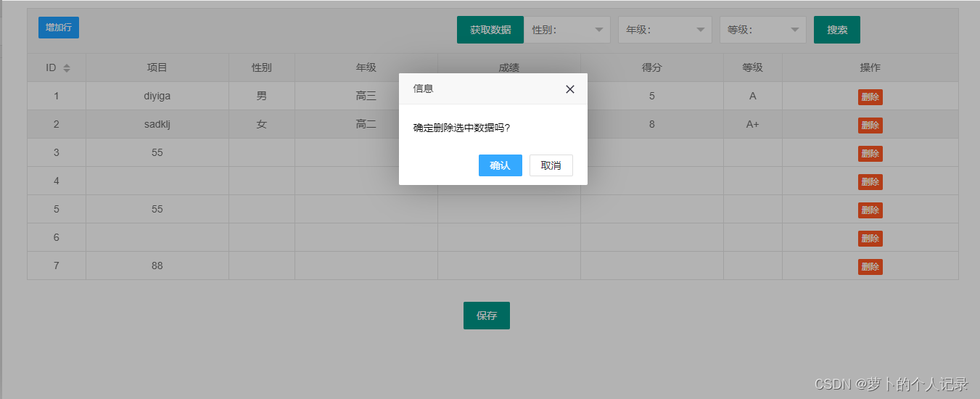
Task: Click the 得分 column header
Action: [x=652, y=67]
